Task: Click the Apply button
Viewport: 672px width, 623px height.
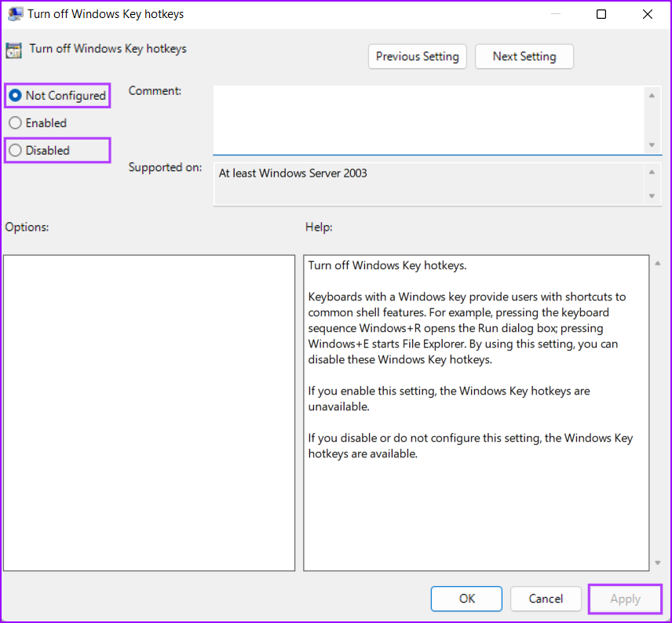Action: coord(625,599)
